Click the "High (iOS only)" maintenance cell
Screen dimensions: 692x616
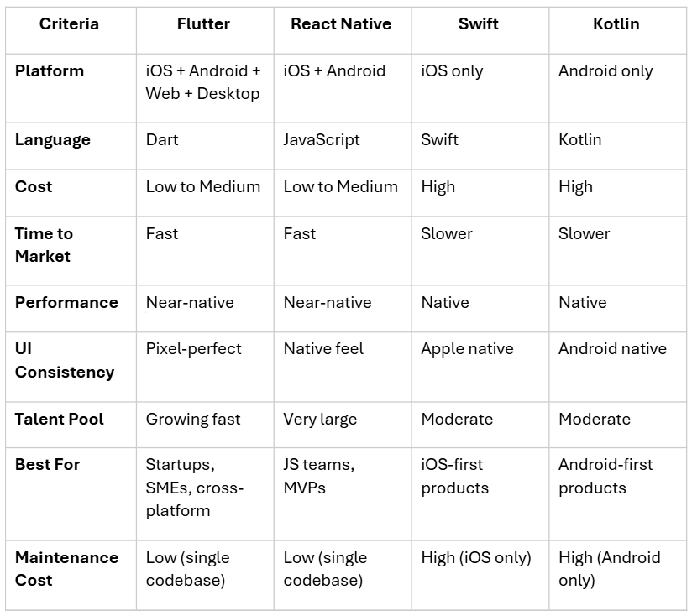point(476,558)
